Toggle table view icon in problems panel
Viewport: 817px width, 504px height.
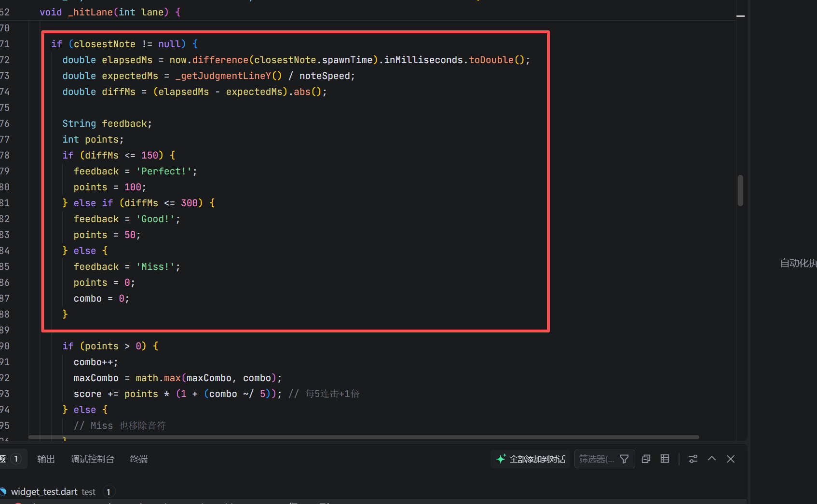point(665,459)
